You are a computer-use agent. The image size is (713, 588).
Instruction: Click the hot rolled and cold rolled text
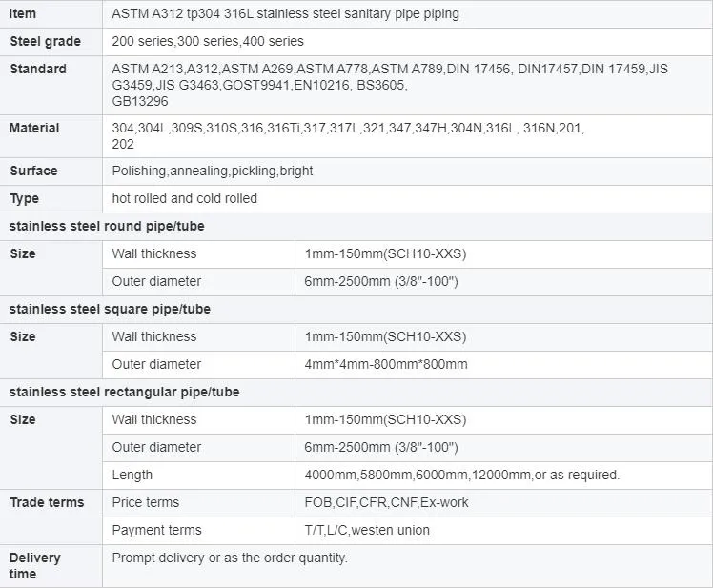pos(184,198)
